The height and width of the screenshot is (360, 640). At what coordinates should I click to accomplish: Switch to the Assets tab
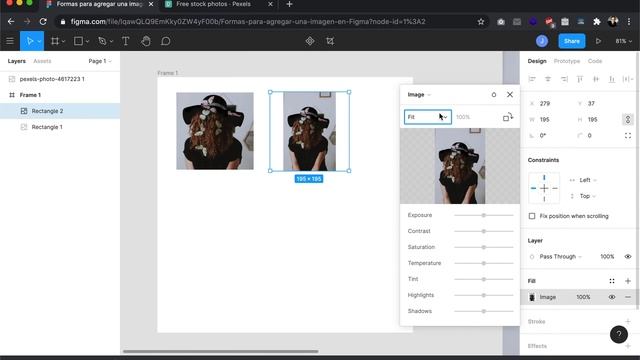pos(42,61)
